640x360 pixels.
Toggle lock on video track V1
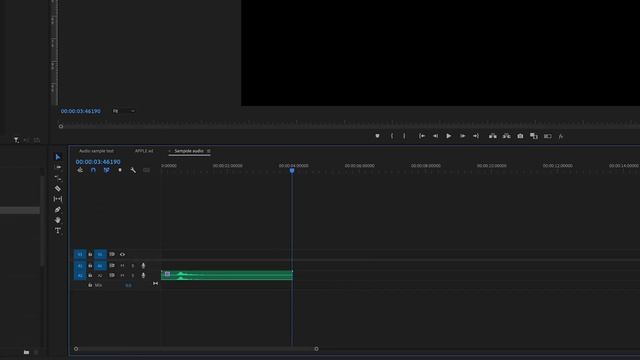(x=90, y=254)
